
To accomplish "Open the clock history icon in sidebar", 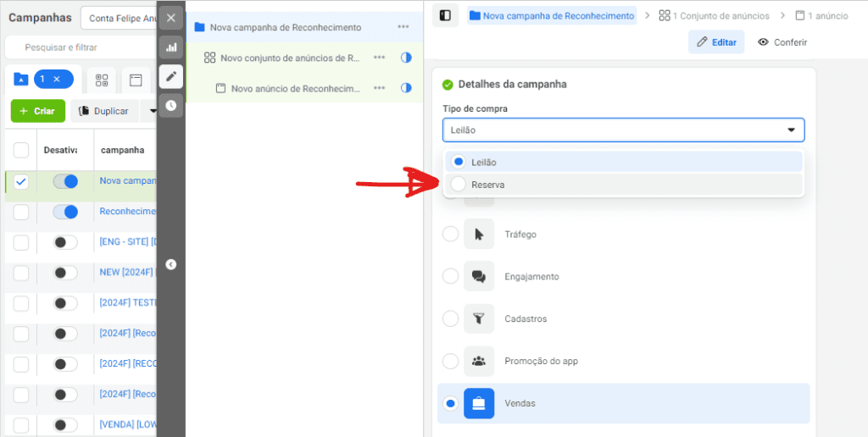I will (171, 105).
